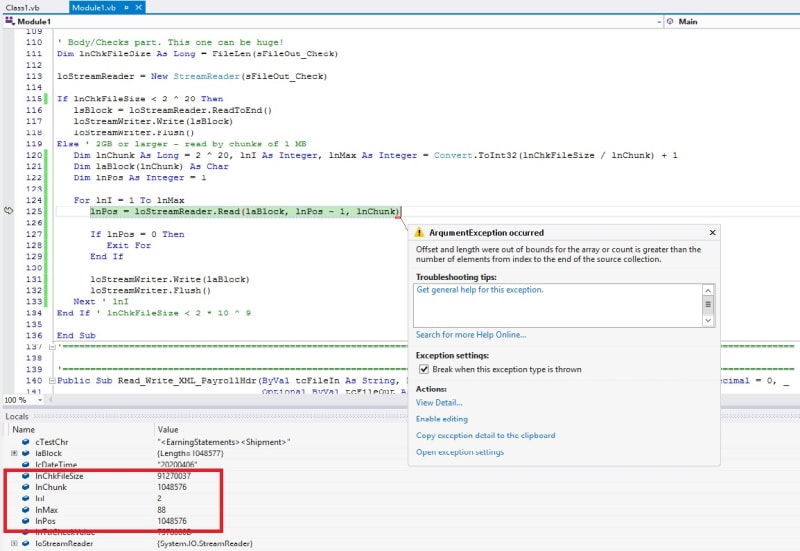Click the lnI variable icon
Viewport: 800px width, 551px height.
coord(26,498)
